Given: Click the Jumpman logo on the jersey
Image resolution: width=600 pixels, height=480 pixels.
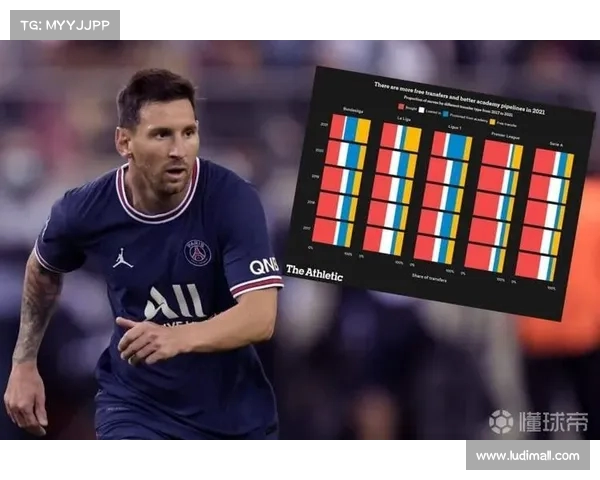Looking at the screenshot, I should pyautogui.click(x=123, y=258).
